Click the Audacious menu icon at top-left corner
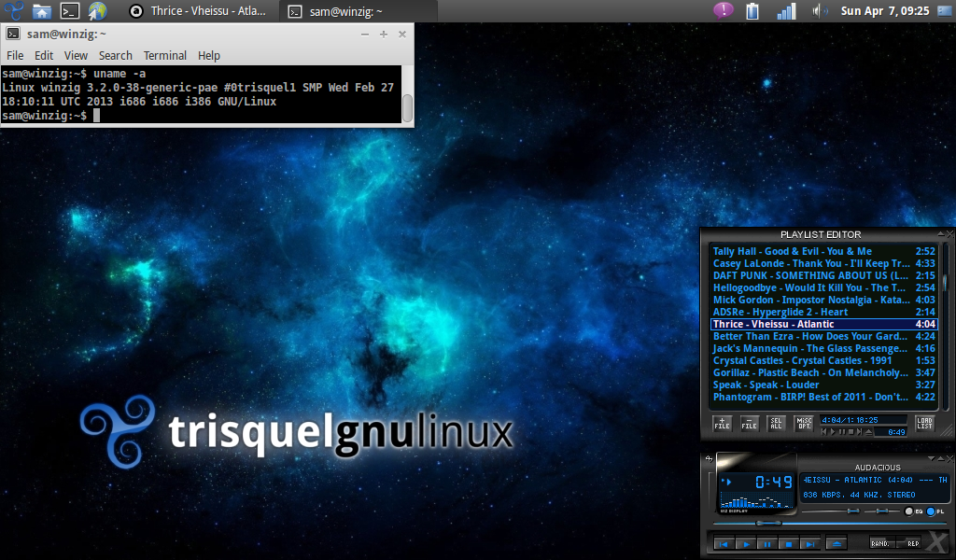The height and width of the screenshot is (560, 956). [x=709, y=459]
